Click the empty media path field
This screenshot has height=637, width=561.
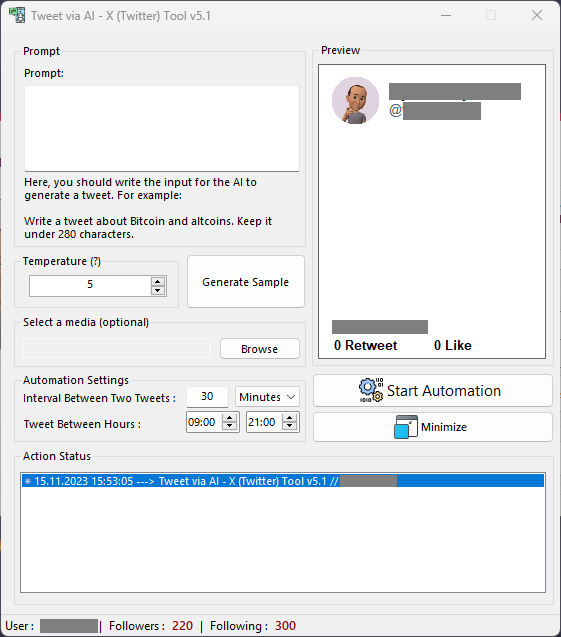coord(117,349)
